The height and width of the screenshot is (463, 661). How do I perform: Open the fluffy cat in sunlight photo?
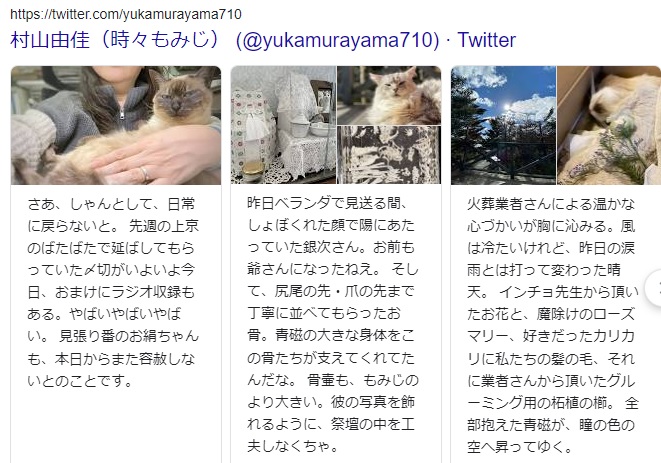pyautogui.click(x=389, y=95)
